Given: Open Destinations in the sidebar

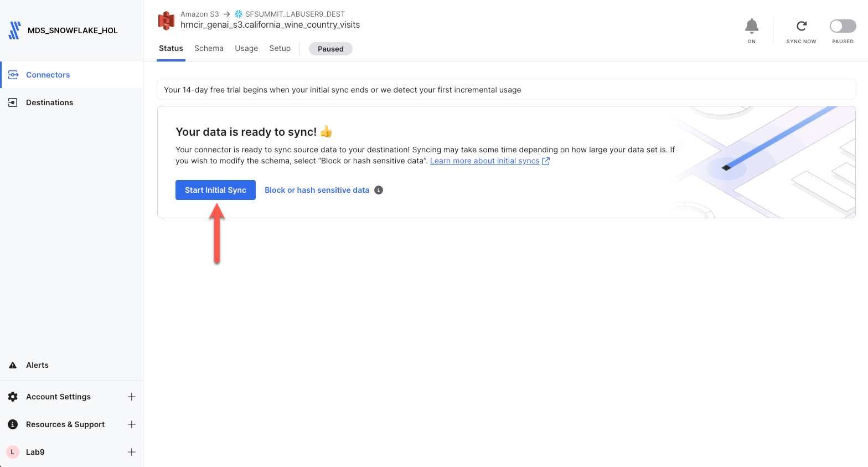Looking at the screenshot, I should (49, 102).
